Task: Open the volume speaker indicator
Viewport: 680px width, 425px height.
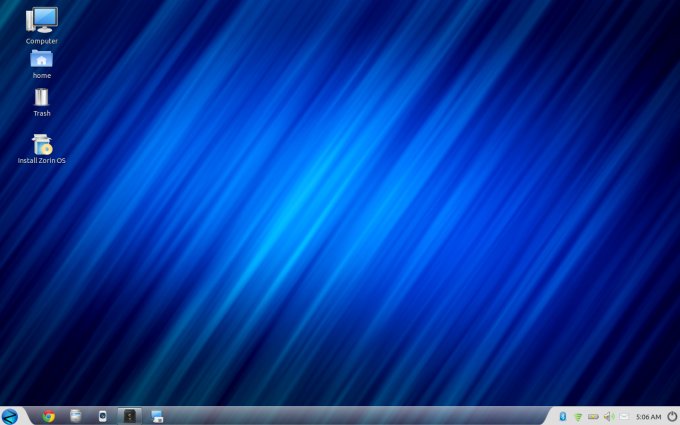Action: point(609,417)
